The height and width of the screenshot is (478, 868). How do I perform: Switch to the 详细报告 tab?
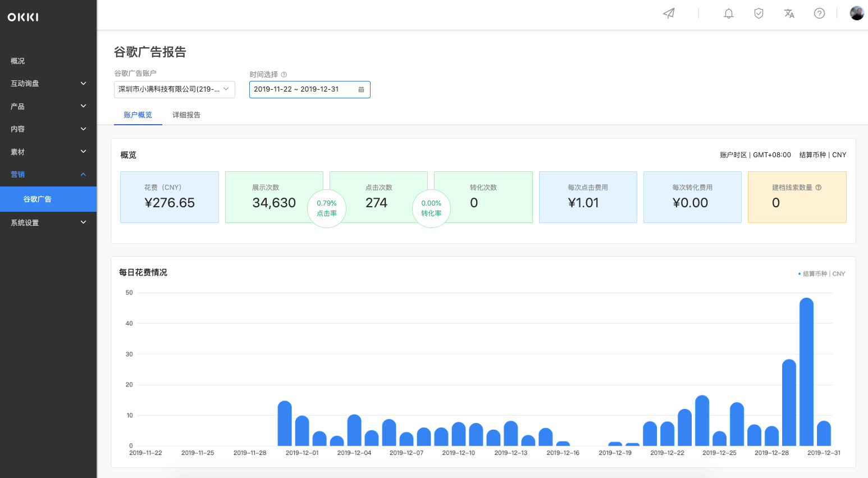(x=186, y=115)
